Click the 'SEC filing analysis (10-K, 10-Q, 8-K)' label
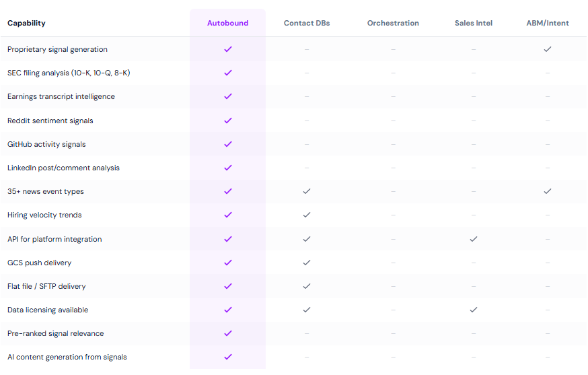 pos(69,73)
